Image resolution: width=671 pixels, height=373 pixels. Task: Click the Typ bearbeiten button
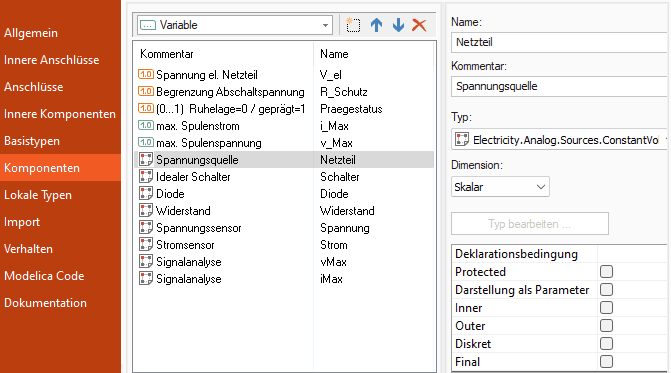point(530,224)
